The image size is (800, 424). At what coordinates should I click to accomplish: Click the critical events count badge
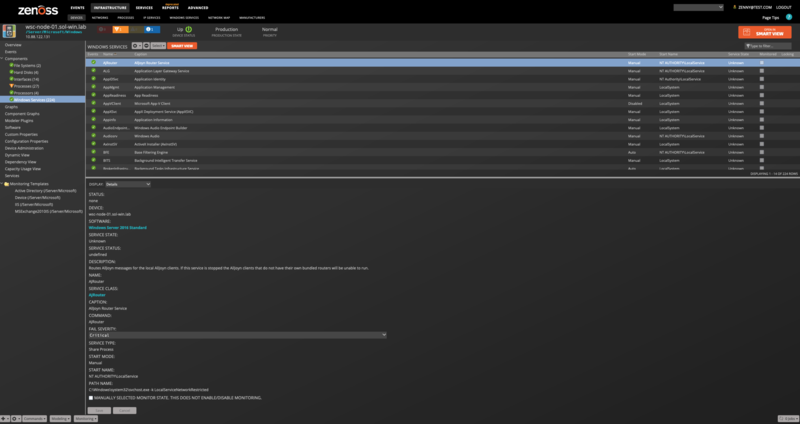(x=104, y=30)
